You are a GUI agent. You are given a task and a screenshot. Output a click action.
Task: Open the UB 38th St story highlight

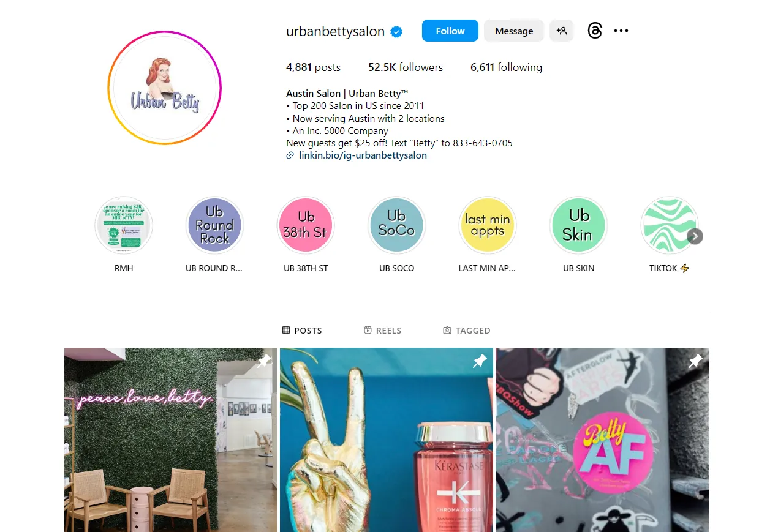coord(306,225)
